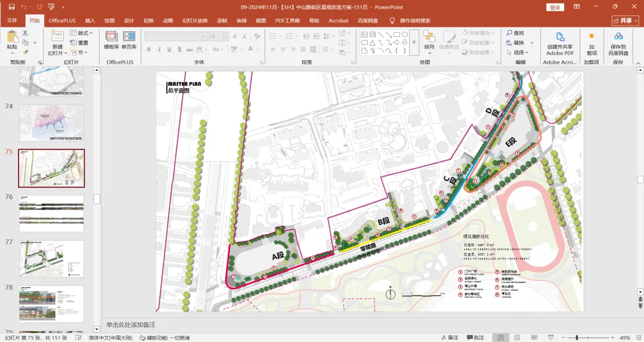Start slideshow from status bar icon
The width and height of the screenshot is (644, 342).
(551, 337)
